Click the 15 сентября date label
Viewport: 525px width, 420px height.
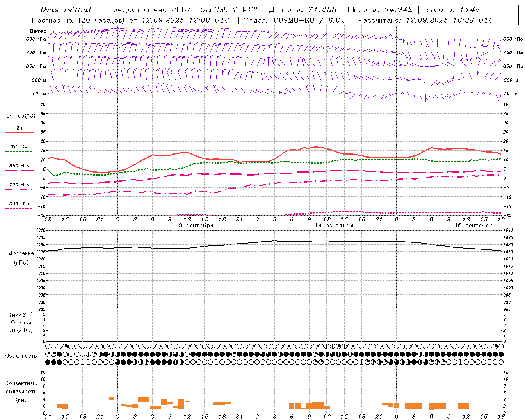[x=473, y=225]
